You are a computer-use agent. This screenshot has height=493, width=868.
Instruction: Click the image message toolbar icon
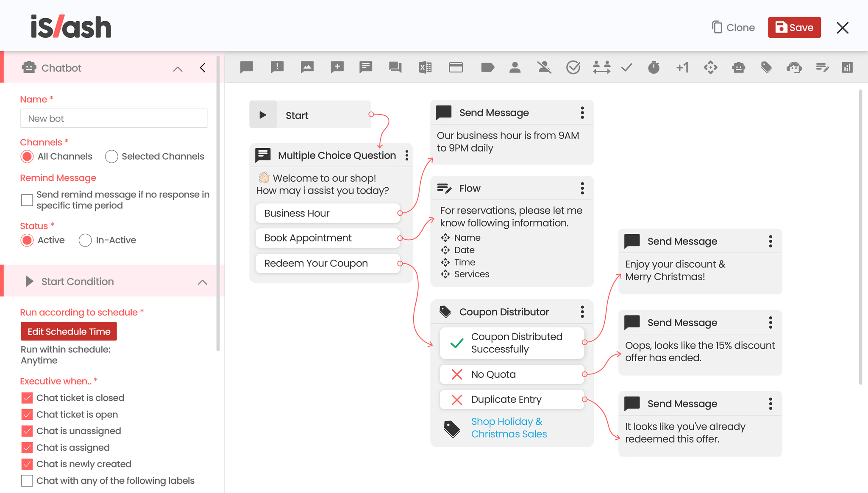click(x=307, y=67)
